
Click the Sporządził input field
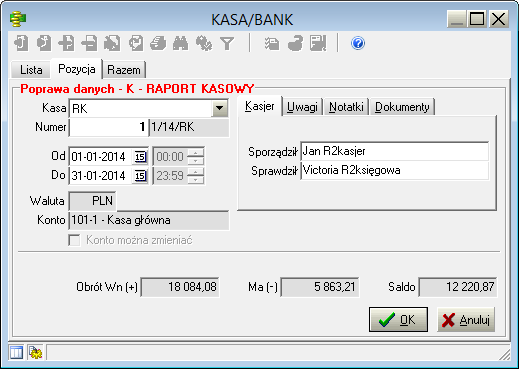coord(395,151)
